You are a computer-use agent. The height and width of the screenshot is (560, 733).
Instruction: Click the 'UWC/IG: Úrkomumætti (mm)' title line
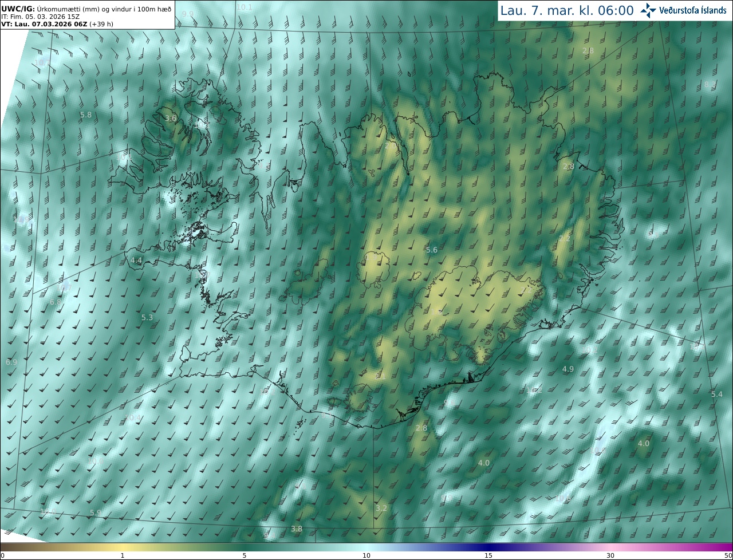click(86, 9)
